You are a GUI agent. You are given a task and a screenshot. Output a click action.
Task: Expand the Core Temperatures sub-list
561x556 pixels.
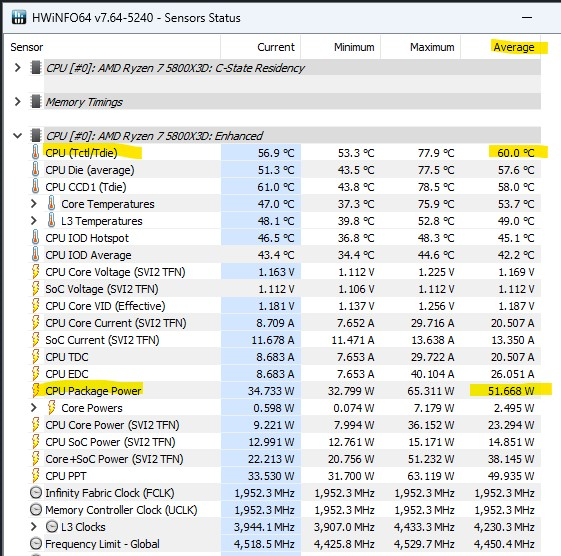tap(34, 204)
